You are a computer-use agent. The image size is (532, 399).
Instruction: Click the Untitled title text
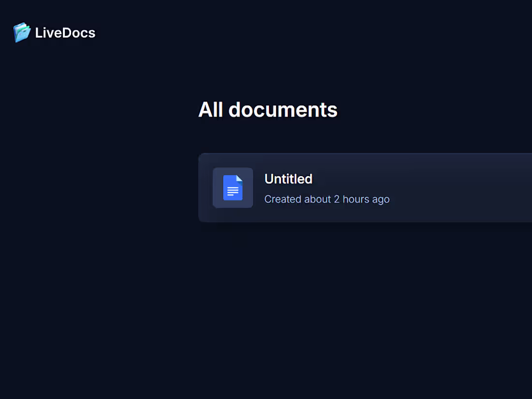288,179
